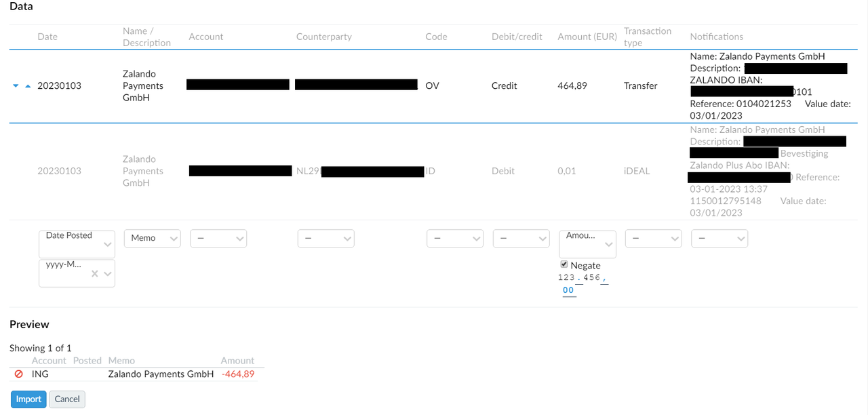Click the 'Date' column header
868x415 pixels.
[47, 37]
